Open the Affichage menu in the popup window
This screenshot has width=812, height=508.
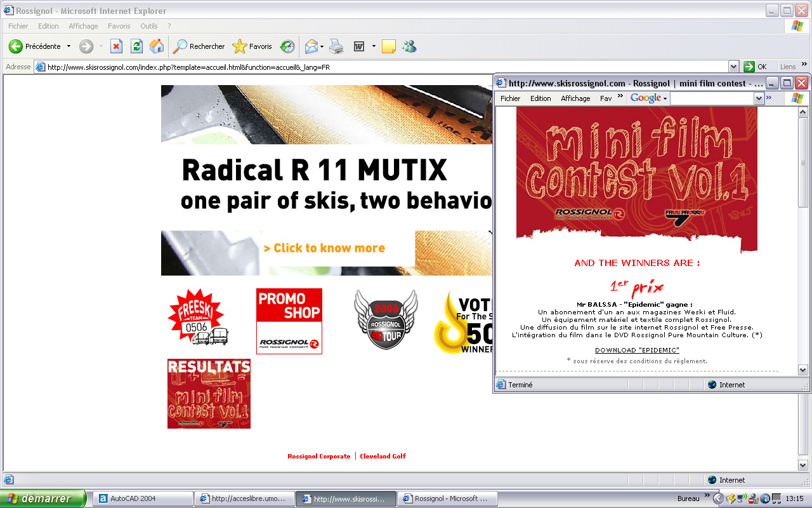coord(575,98)
